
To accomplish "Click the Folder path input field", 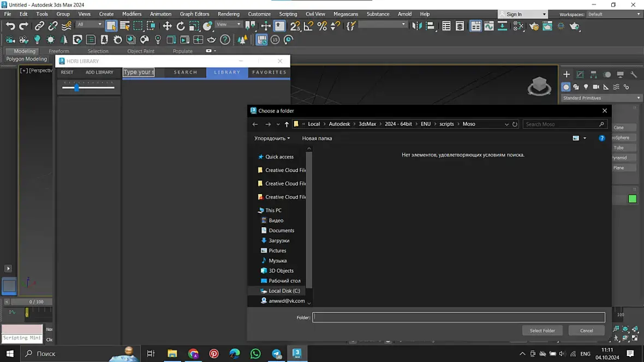I will click(x=458, y=317).
